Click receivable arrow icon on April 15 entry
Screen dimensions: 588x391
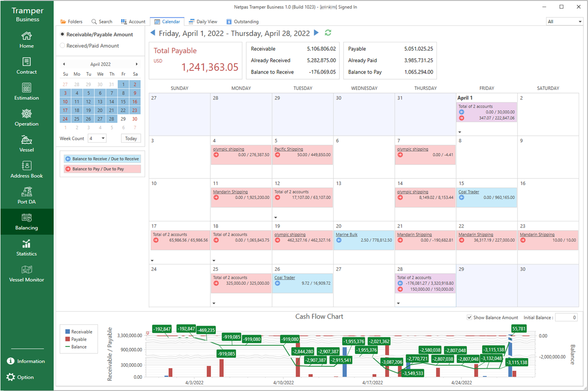click(461, 197)
